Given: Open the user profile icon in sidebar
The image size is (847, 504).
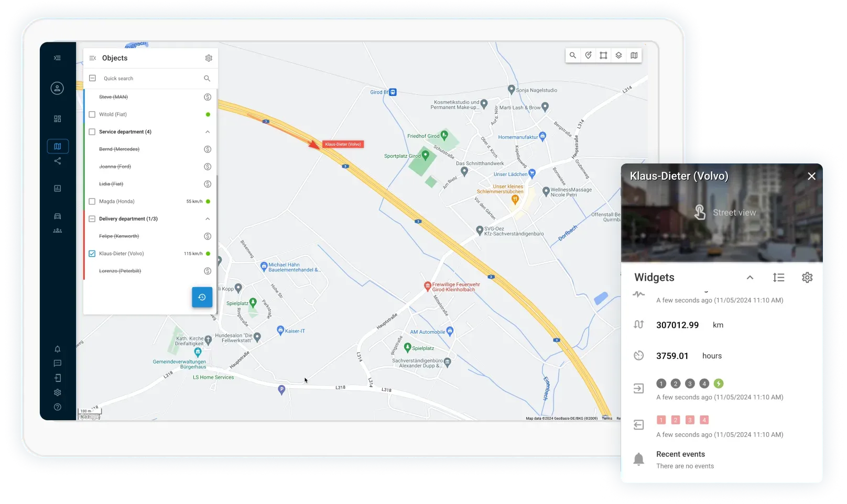Looking at the screenshot, I should pos(57,89).
